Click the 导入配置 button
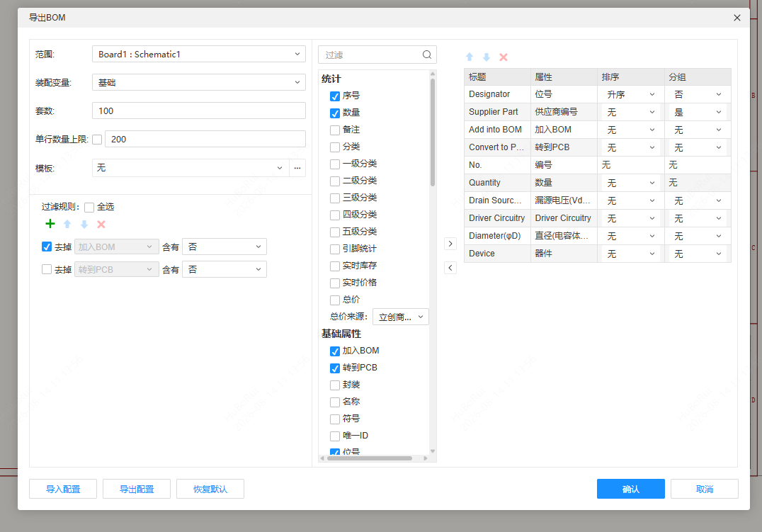762x532 pixels. [x=63, y=489]
